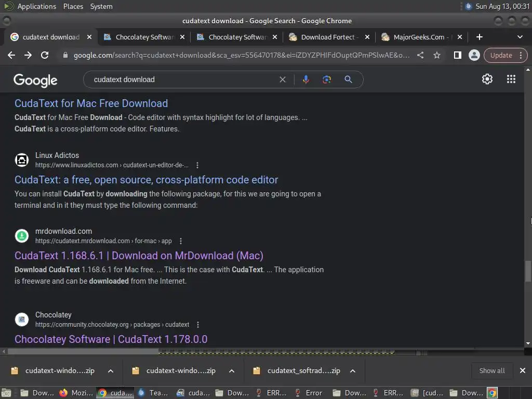Focus the Google search input box
This screenshot has height=399, width=532.
coord(183,79)
